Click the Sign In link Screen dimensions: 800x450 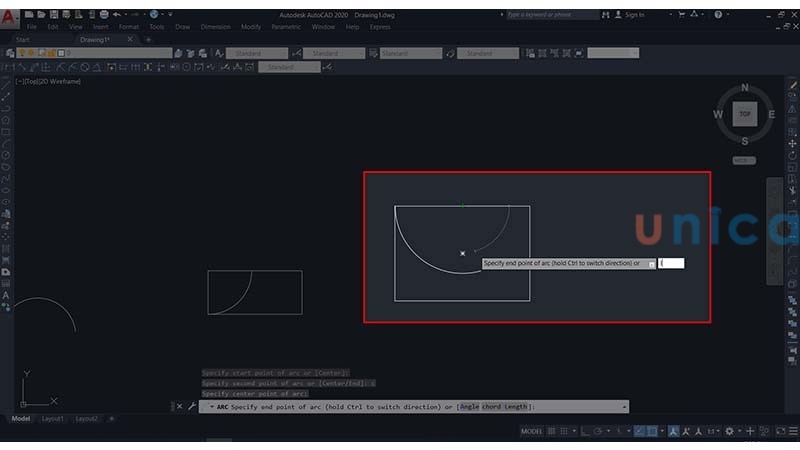click(635, 15)
